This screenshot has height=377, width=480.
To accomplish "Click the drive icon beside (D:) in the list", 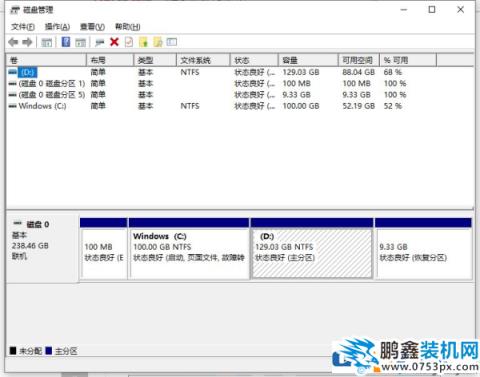I will 13,72.
